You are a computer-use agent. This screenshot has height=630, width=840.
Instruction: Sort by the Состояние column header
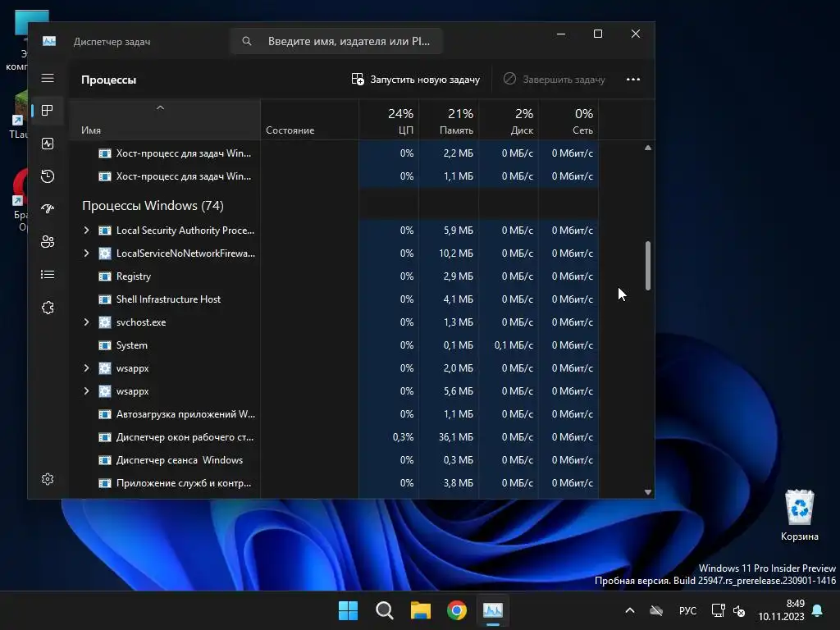coord(309,120)
